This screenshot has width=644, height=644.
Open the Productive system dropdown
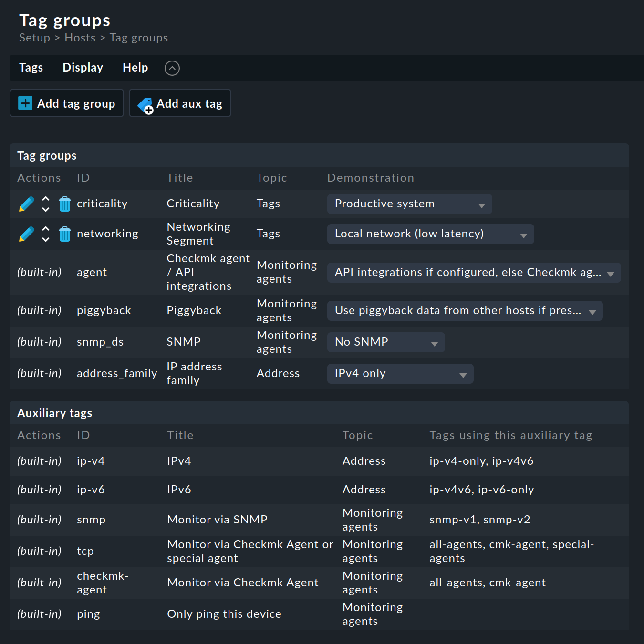pos(409,204)
